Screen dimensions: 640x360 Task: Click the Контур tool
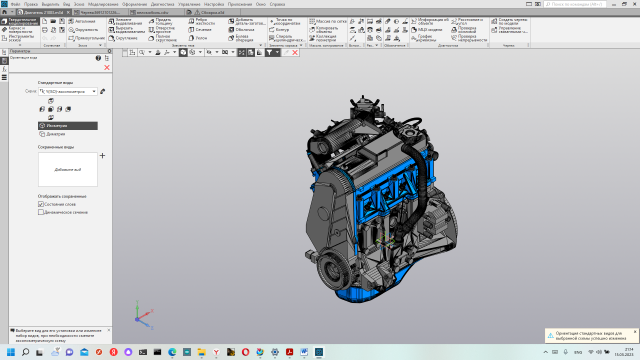[279, 30]
